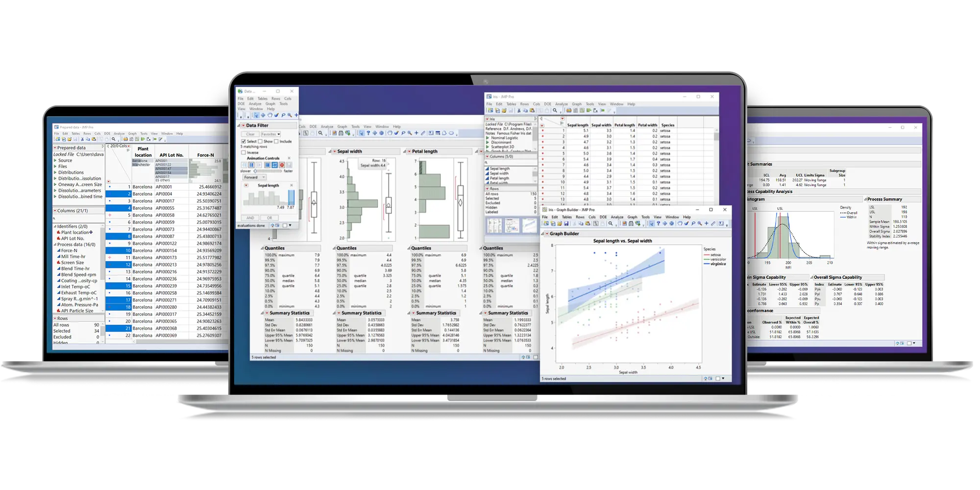Open the Forward direction dropdown

coord(254,177)
